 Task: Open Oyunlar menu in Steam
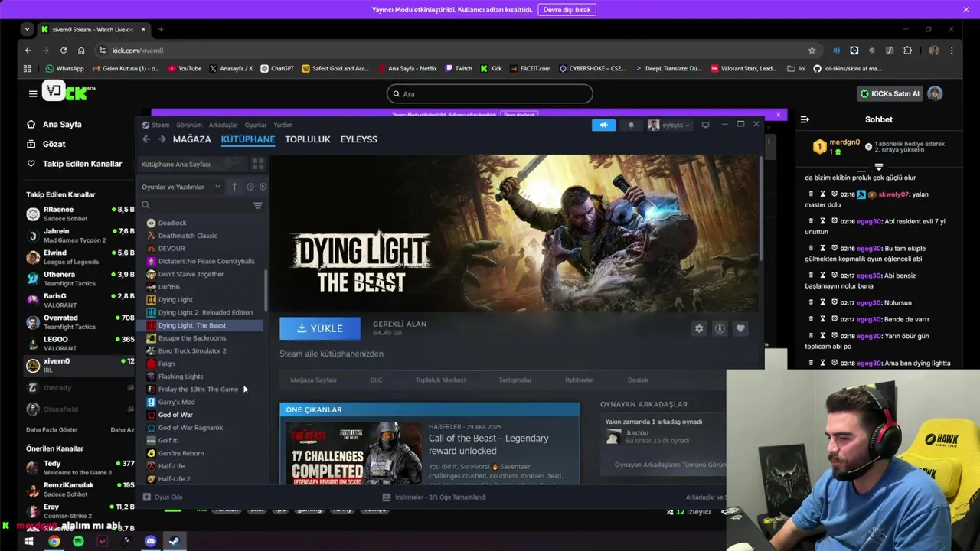pyautogui.click(x=256, y=125)
